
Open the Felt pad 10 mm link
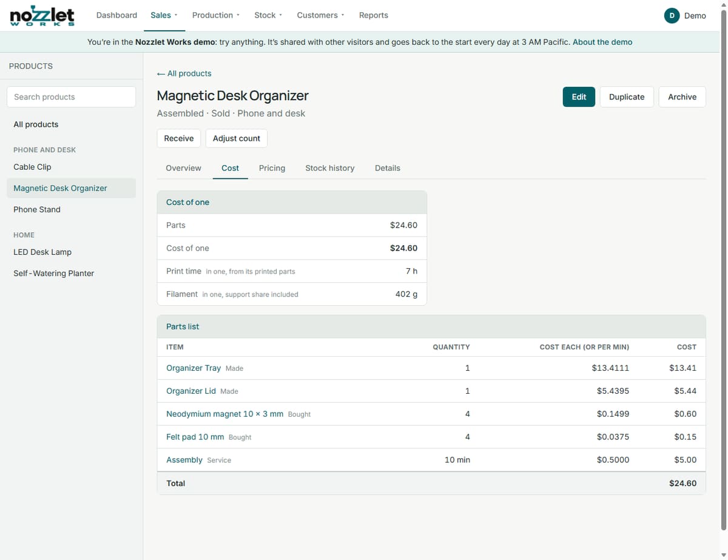point(195,437)
